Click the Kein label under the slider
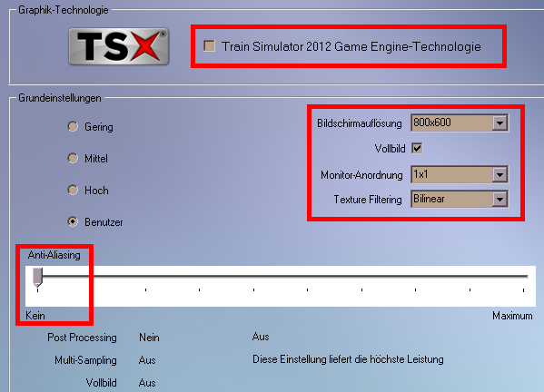The width and height of the screenshot is (544, 392). tap(35, 316)
